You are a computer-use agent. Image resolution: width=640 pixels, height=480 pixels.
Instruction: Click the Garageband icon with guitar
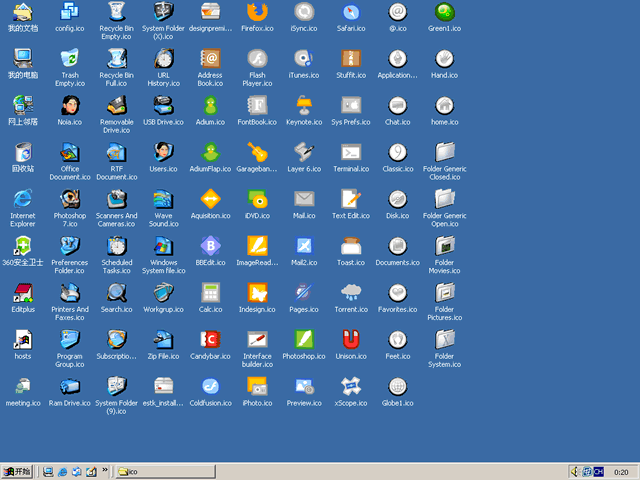point(257,153)
